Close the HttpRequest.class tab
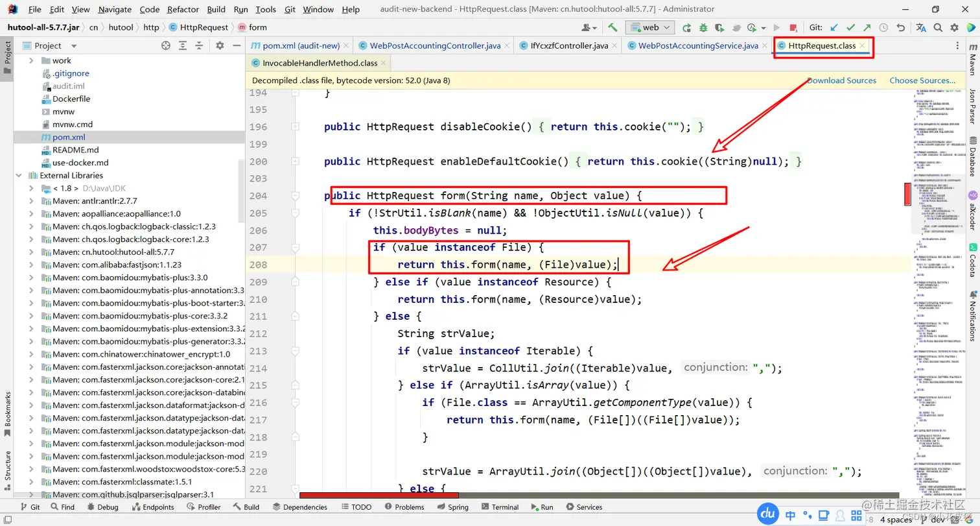Viewport: 980px width, 526px height. (x=862, y=45)
